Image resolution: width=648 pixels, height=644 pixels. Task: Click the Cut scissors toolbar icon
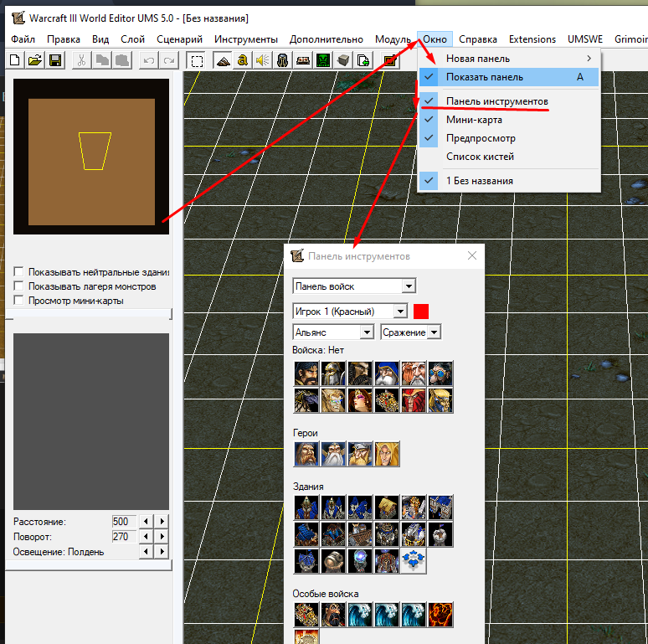coord(81,61)
